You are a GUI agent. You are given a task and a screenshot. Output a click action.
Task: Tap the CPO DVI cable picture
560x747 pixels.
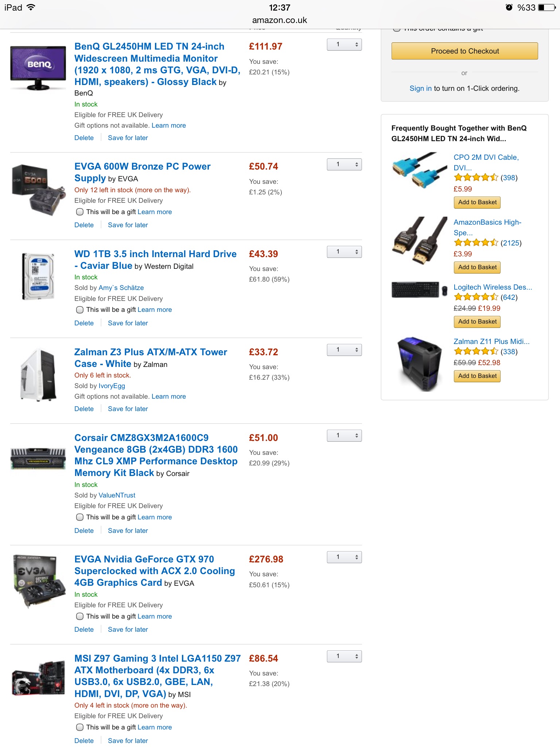[419, 171]
